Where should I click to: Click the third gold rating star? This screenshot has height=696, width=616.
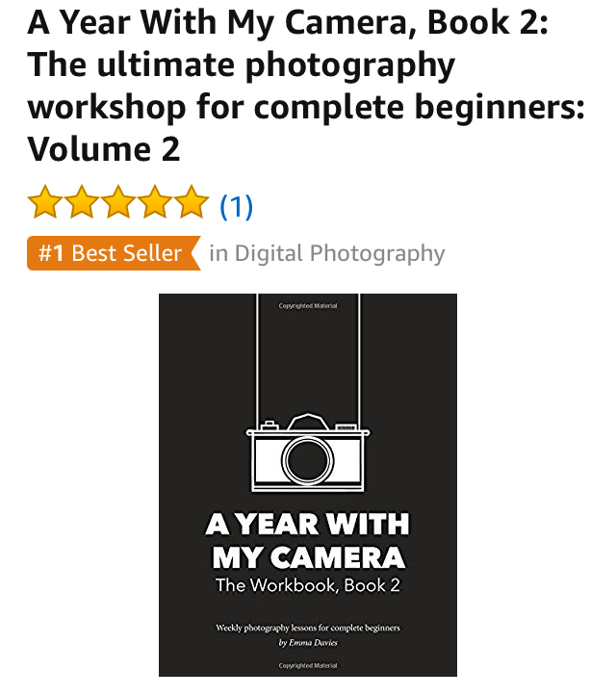118,202
